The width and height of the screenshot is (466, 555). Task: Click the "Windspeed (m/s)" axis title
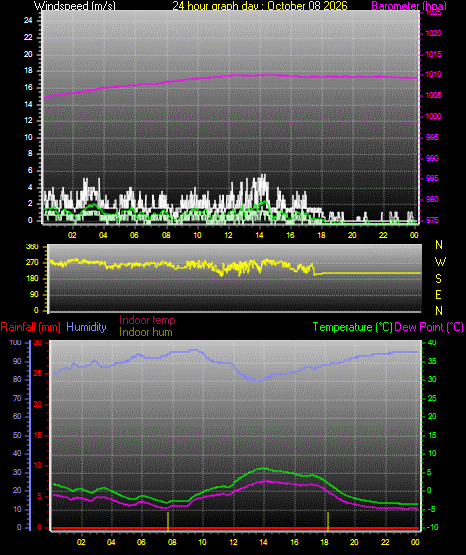pos(75,6)
